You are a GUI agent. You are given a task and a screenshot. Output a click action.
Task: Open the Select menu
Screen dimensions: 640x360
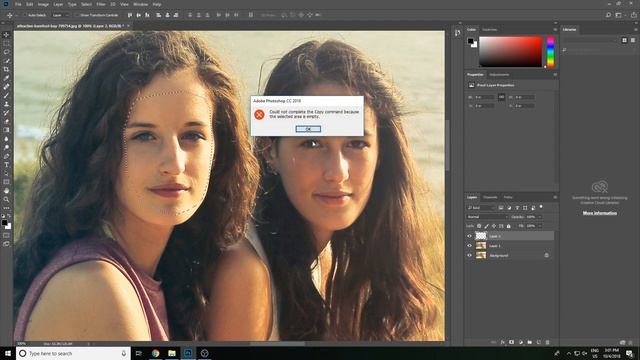point(87,4)
